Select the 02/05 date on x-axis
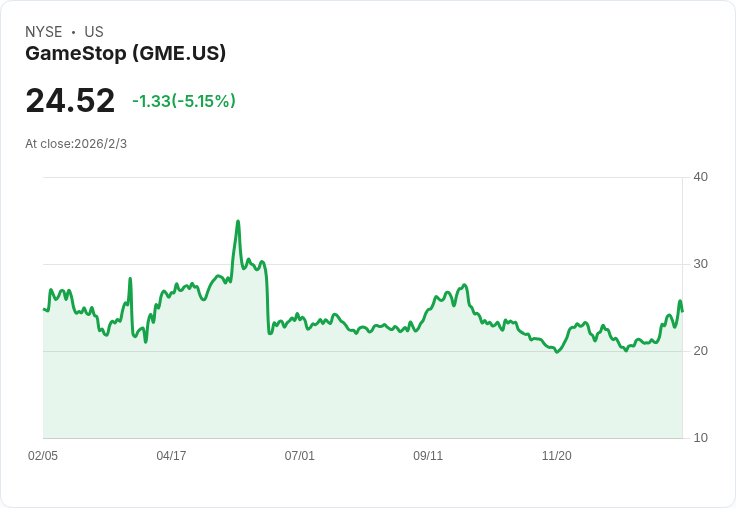The height and width of the screenshot is (508, 736). pos(43,456)
